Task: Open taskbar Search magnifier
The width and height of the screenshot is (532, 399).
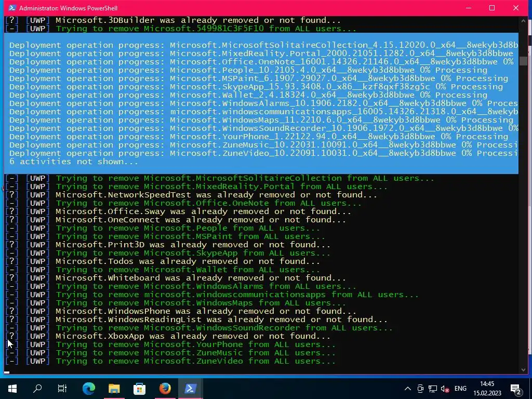Action: [x=37, y=389]
